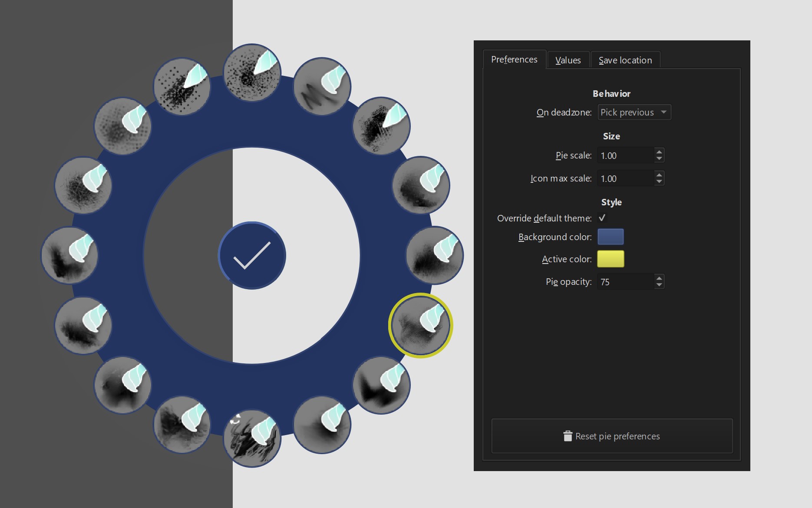
Task: Select the yellow-highlighted active brush preset
Action: (x=420, y=325)
